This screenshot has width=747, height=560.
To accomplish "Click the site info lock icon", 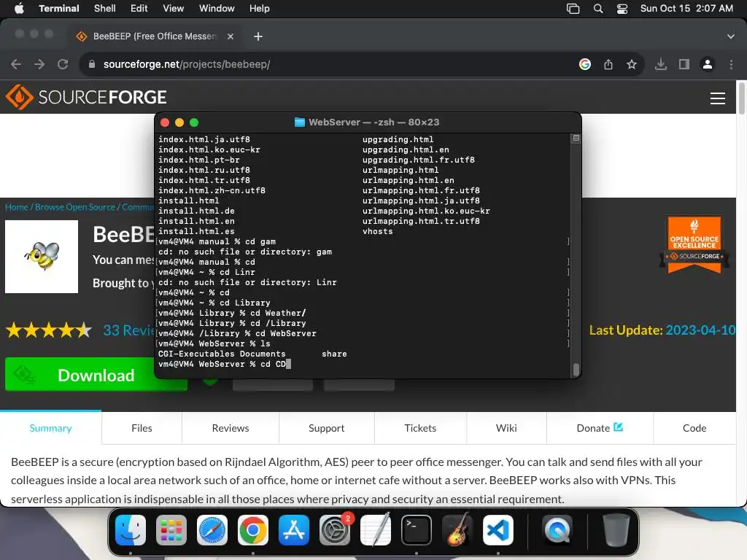I will pos(92,64).
